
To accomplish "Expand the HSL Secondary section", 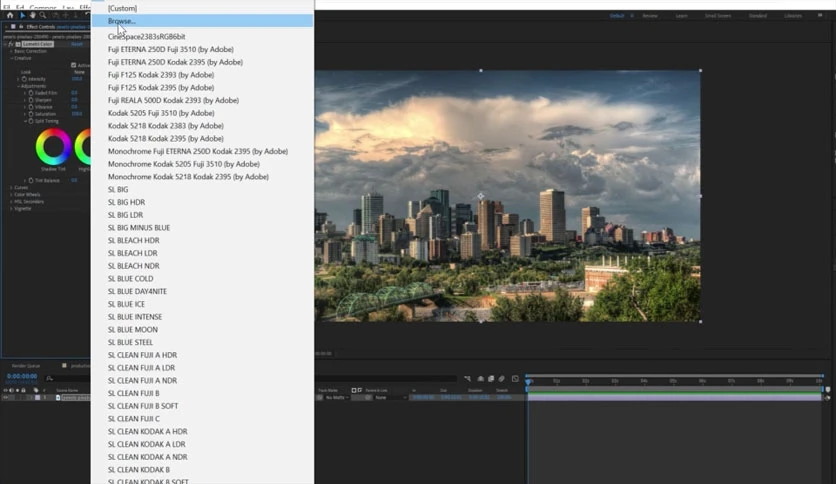I will click(x=11, y=201).
